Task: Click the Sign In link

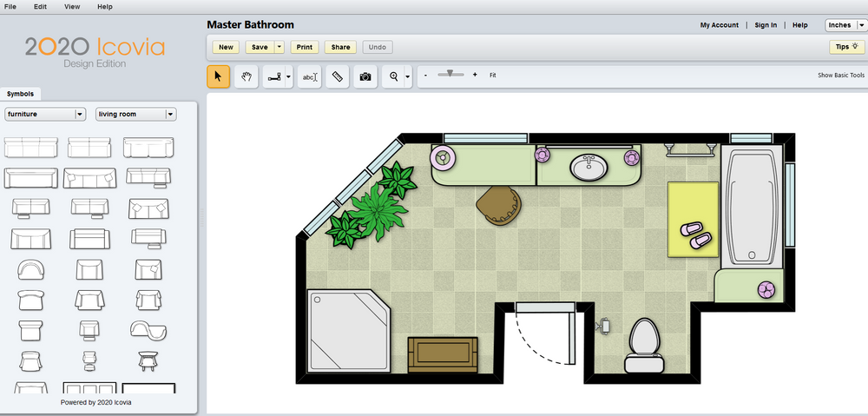Action: pyautogui.click(x=766, y=25)
